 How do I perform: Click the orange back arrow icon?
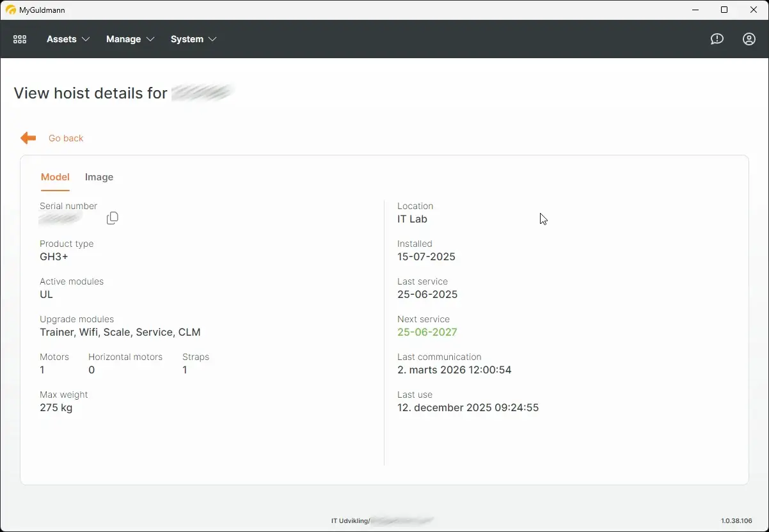click(x=28, y=138)
